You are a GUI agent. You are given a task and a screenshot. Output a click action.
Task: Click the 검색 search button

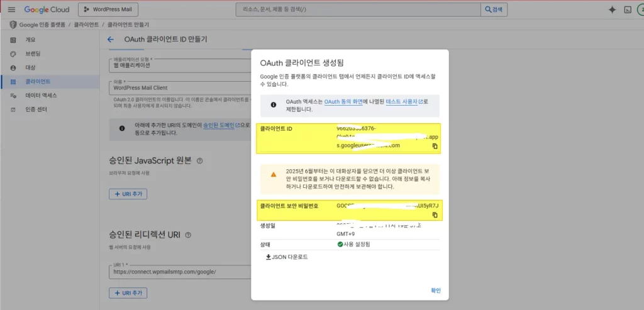(x=494, y=9)
